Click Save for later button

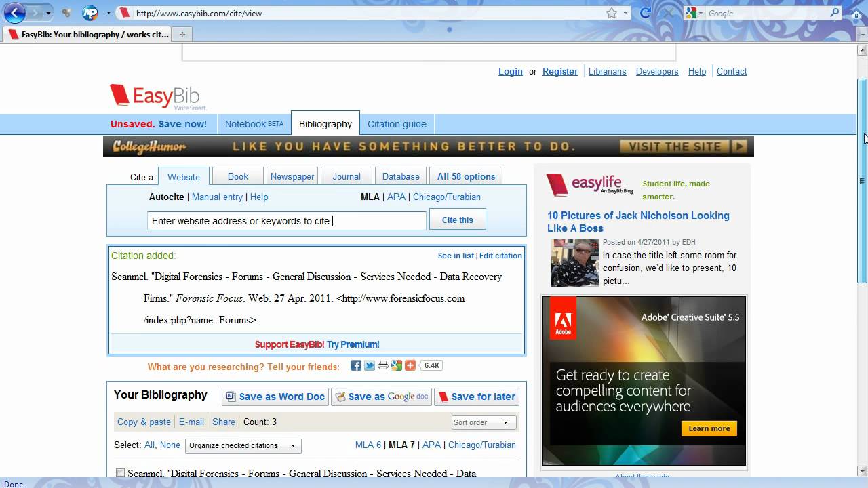[x=477, y=396]
